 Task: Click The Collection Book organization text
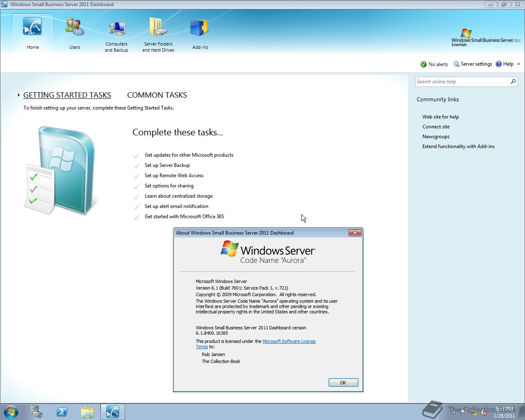click(221, 361)
